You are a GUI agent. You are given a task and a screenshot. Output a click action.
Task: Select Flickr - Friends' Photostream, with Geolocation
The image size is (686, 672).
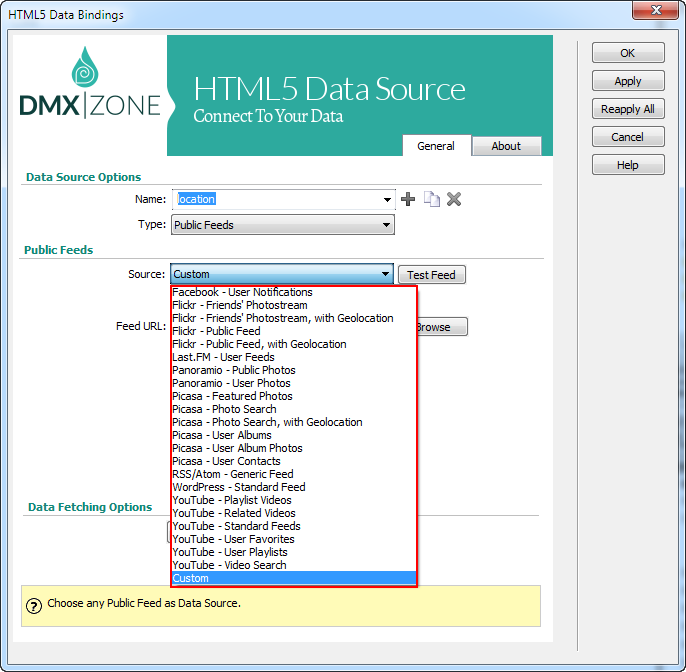pyautogui.click(x=294, y=318)
